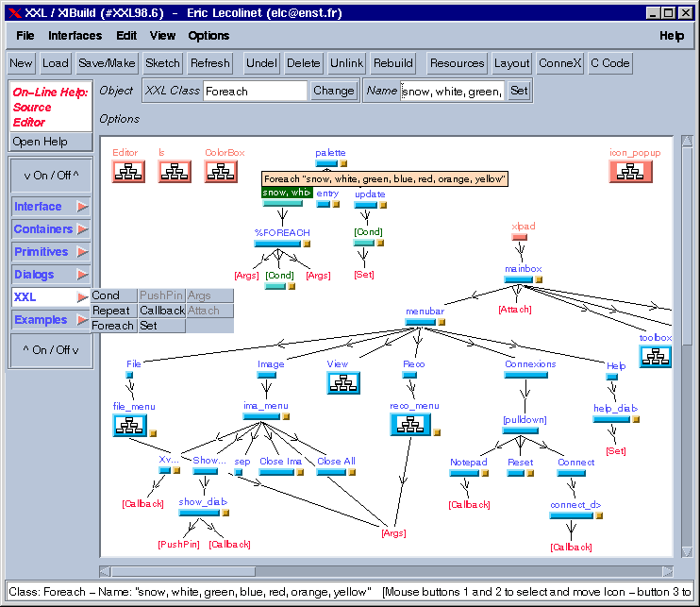Select the [pulldown] node bar
700x607 pixels.
(520, 431)
